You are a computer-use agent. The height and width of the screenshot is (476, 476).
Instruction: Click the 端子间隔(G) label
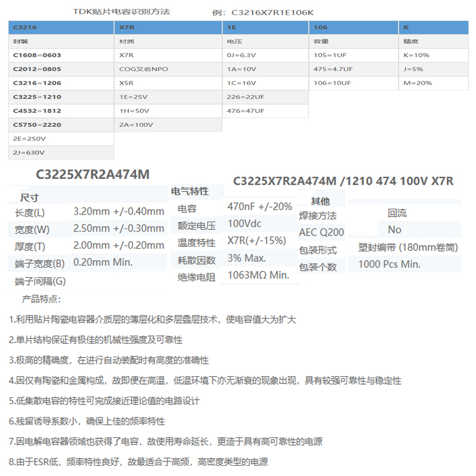tap(40, 281)
